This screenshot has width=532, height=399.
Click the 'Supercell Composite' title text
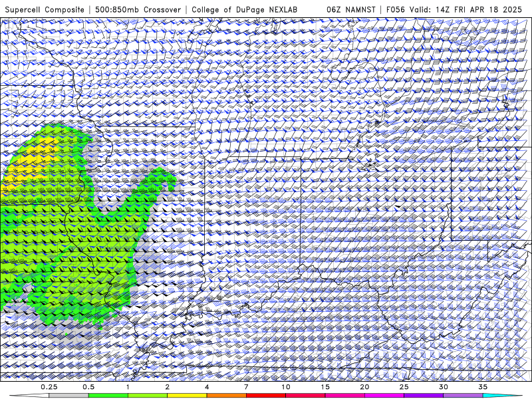tap(45, 9)
